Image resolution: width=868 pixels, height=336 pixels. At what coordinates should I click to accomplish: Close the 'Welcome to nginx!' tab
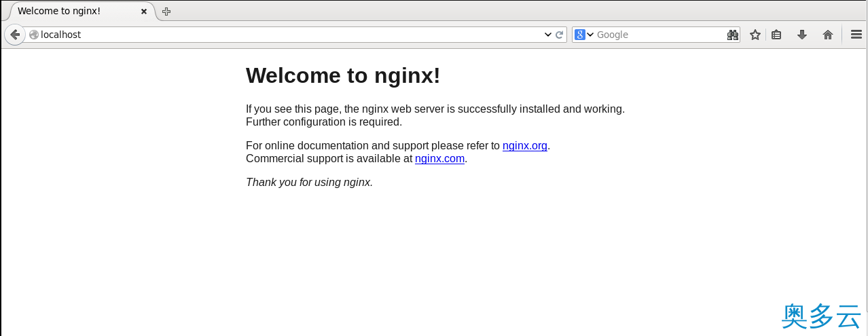click(143, 12)
